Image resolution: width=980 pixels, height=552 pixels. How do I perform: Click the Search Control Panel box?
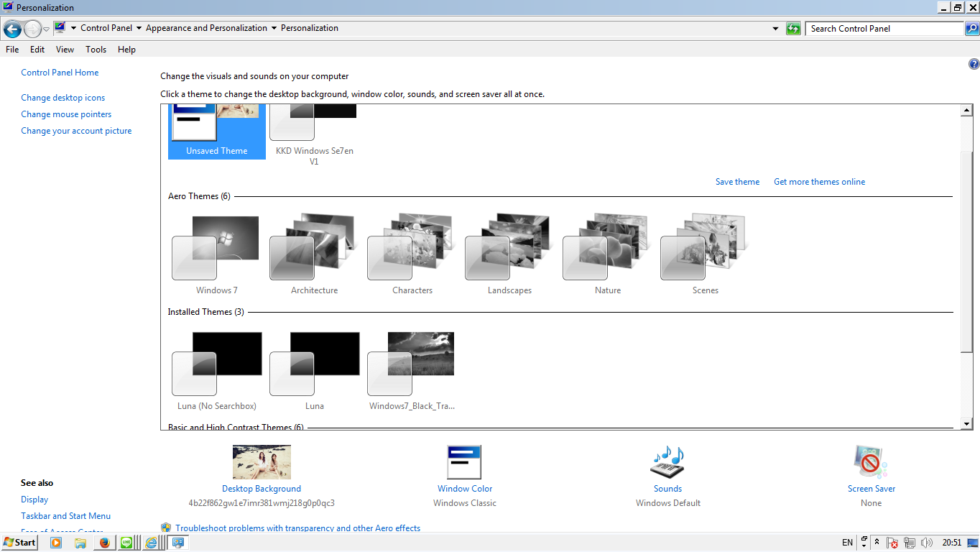[884, 29]
